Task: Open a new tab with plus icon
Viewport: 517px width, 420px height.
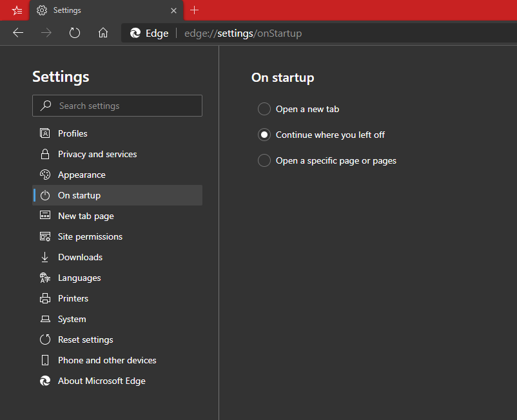Action: [195, 10]
